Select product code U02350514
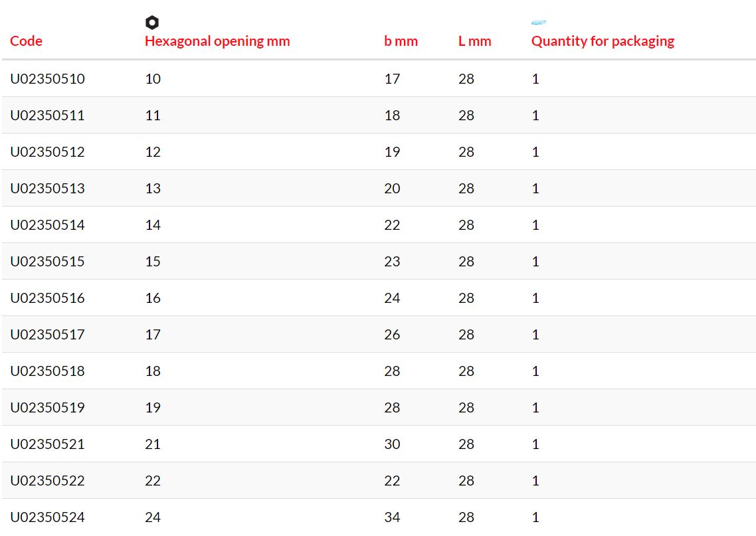The image size is (756, 536). pos(47,225)
